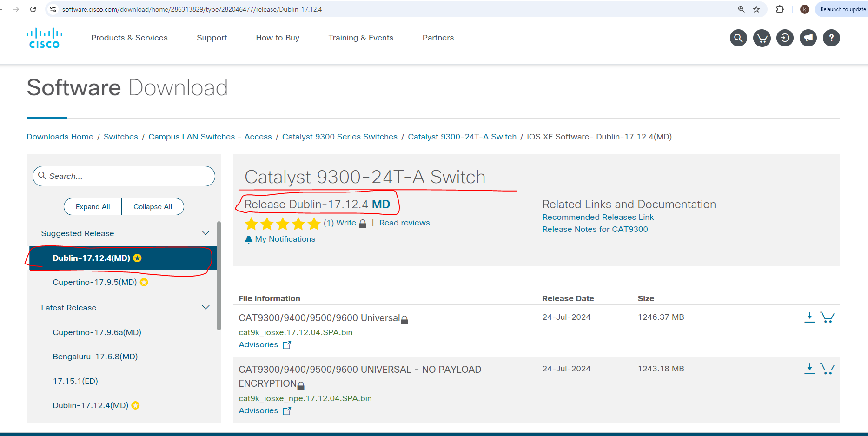Click the file name cat9k_iosxe.17.12.04.SPA.bin
Screen dimensions: 868x436
coord(296,332)
